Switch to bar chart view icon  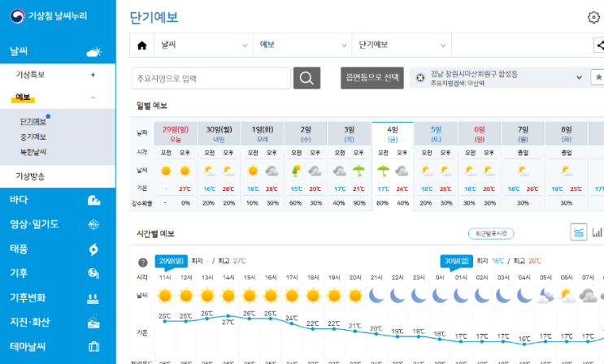597,232
